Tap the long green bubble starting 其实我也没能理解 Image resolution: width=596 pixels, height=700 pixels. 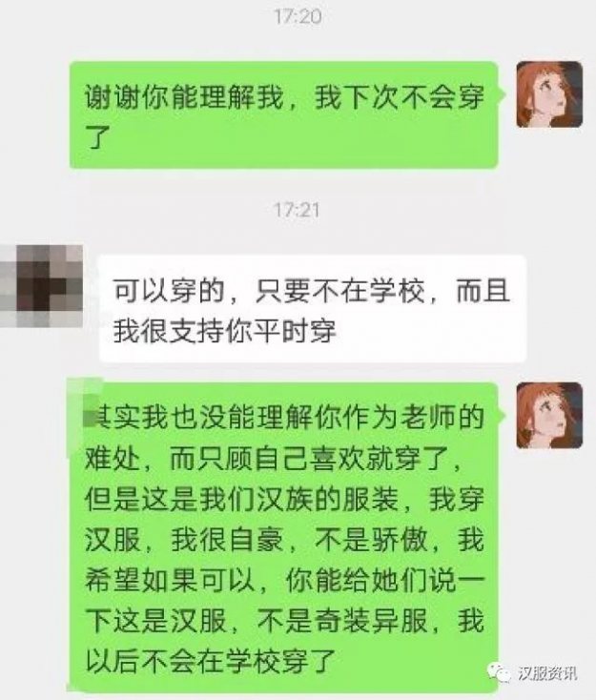282,537
